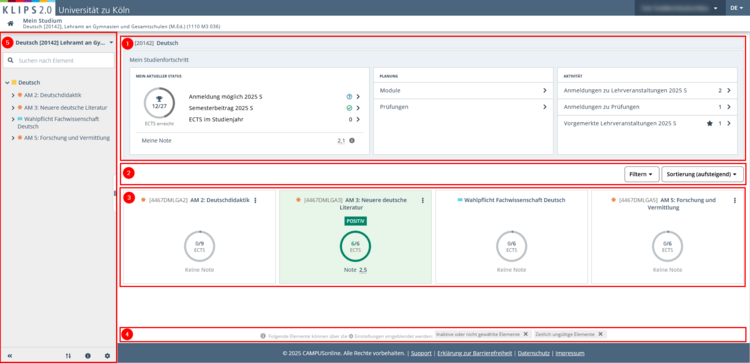Click the grade value 2,1
Image resolution: width=750 pixels, height=363 pixels.
click(341, 141)
